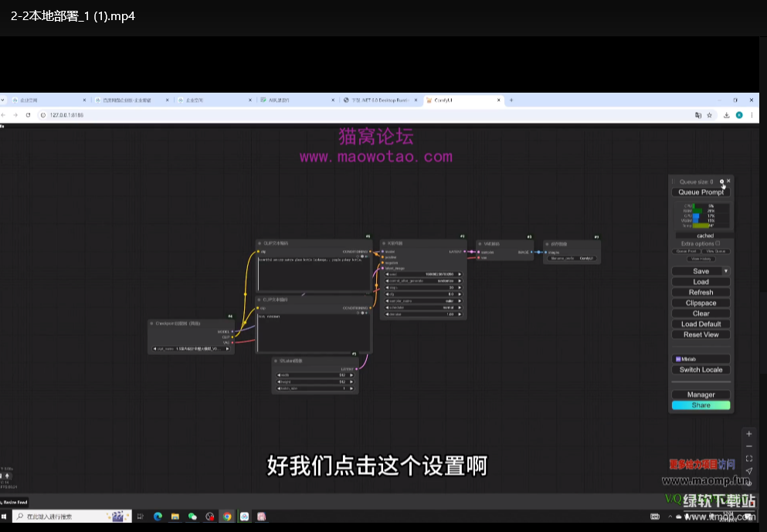Open the ckpt_name model selector
Screen dimensions: 767x532
(191, 349)
